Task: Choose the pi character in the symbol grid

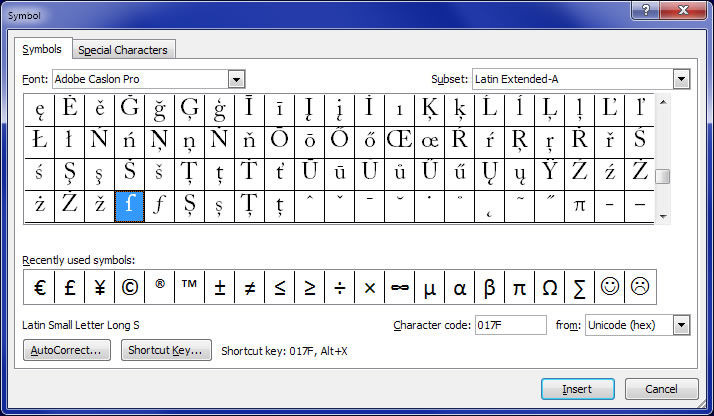Action: pos(579,205)
